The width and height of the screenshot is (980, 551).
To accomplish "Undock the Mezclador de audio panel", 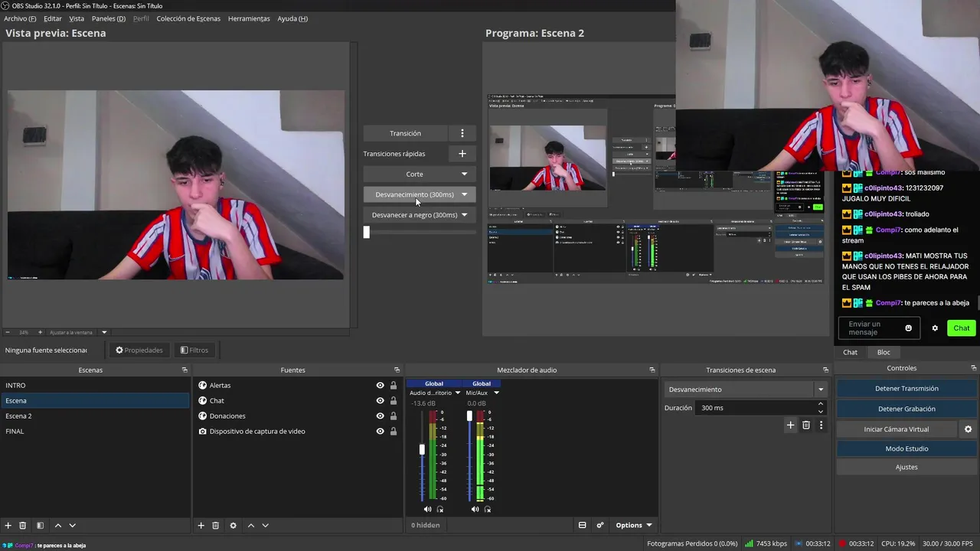I will (x=652, y=370).
